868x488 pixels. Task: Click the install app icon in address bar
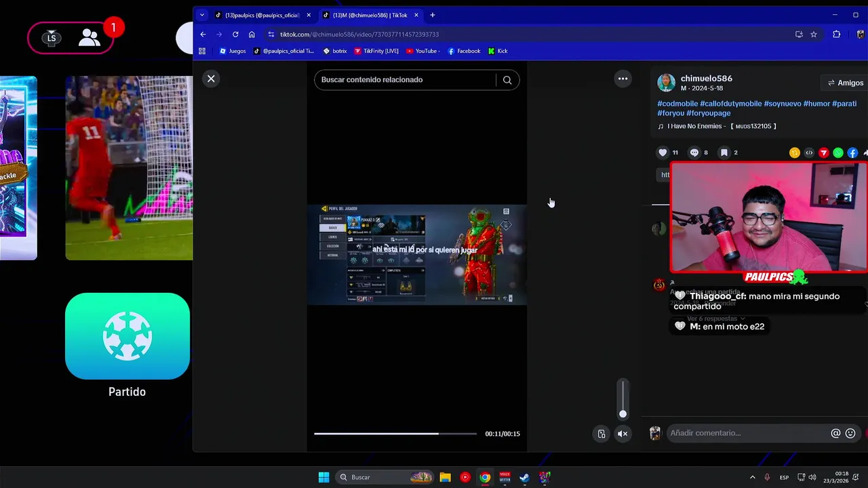point(799,35)
